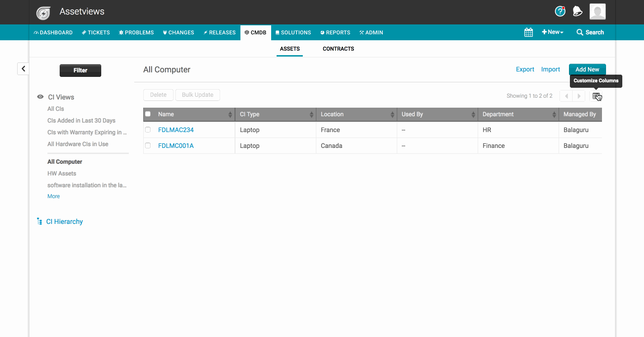Image resolution: width=644 pixels, height=337 pixels.
Task: Click the Showing 1 to 2 of 2 text
Action: pyautogui.click(x=529, y=96)
